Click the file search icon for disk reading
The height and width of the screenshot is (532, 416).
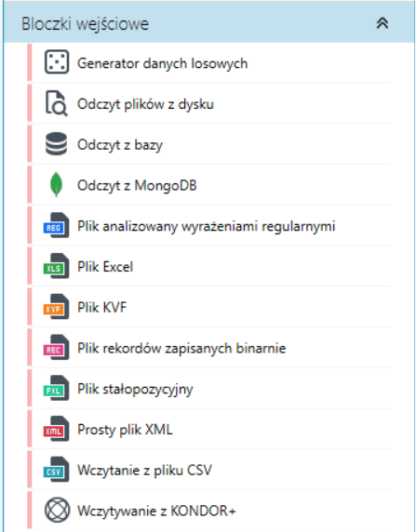[57, 103]
